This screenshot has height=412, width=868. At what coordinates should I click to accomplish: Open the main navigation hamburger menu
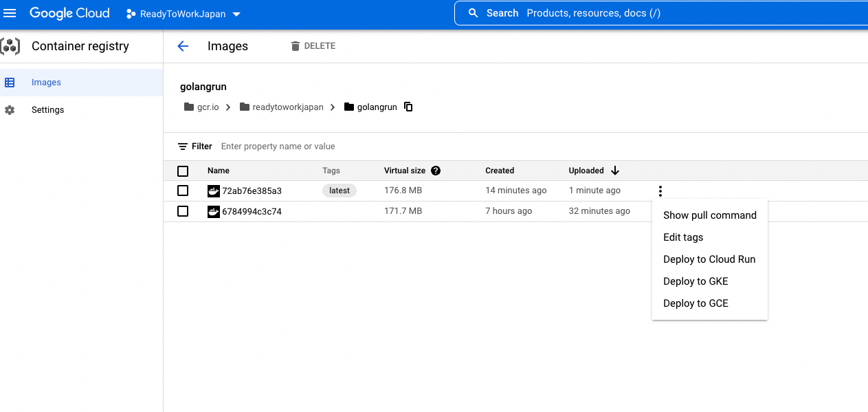[x=10, y=13]
